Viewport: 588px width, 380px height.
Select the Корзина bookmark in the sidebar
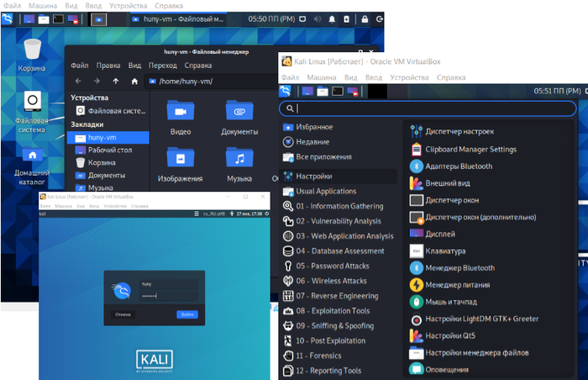point(108,162)
